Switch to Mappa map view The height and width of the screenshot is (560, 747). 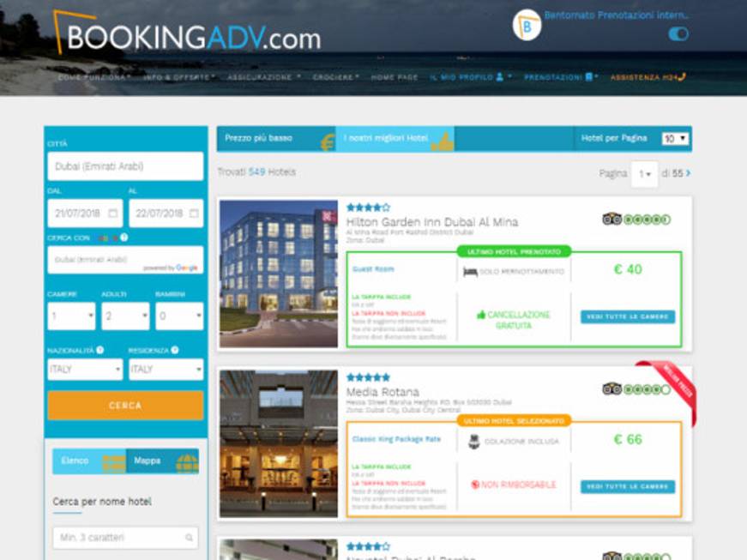click(162, 461)
